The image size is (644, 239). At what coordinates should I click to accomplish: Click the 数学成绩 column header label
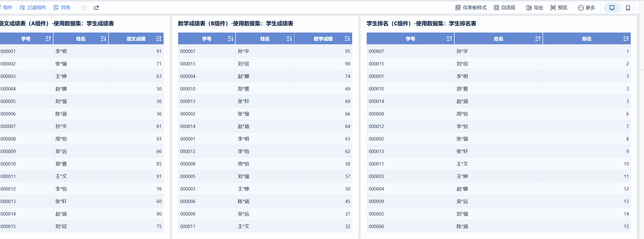pos(323,39)
